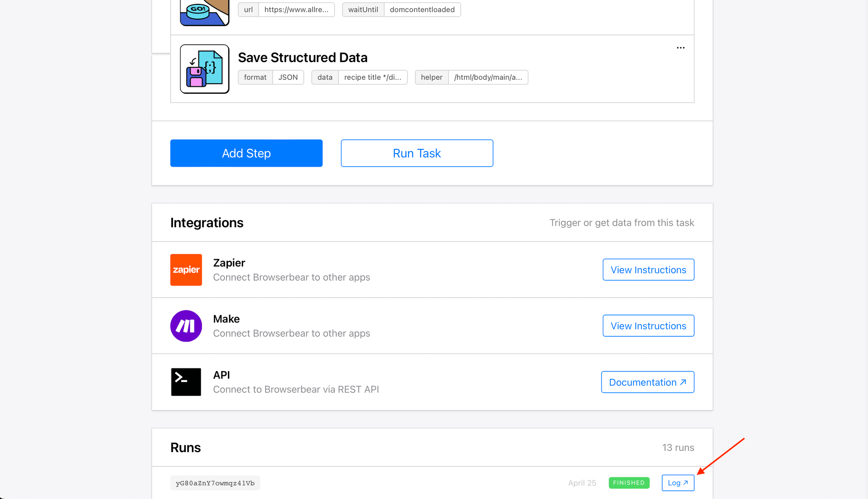Click the API terminal icon

click(186, 382)
